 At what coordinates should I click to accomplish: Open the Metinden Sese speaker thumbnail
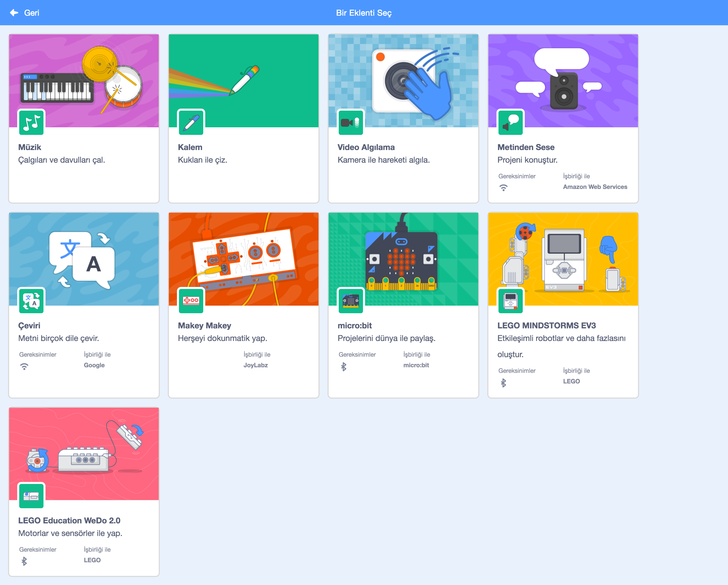563,81
